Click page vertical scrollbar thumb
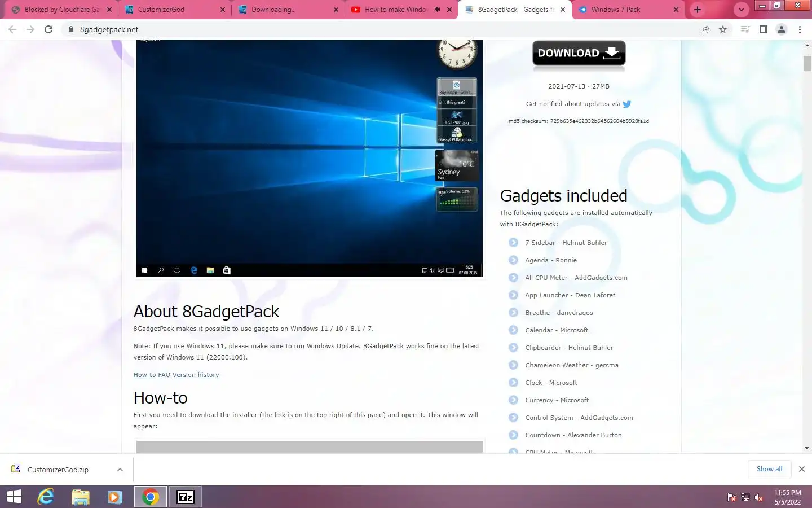812x508 pixels. click(x=807, y=63)
